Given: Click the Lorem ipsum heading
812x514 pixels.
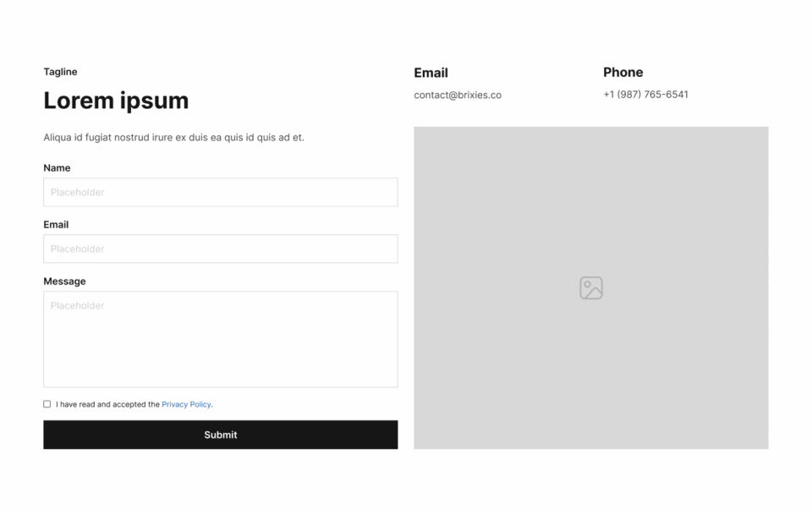Looking at the screenshot, I should click(116, 101).
